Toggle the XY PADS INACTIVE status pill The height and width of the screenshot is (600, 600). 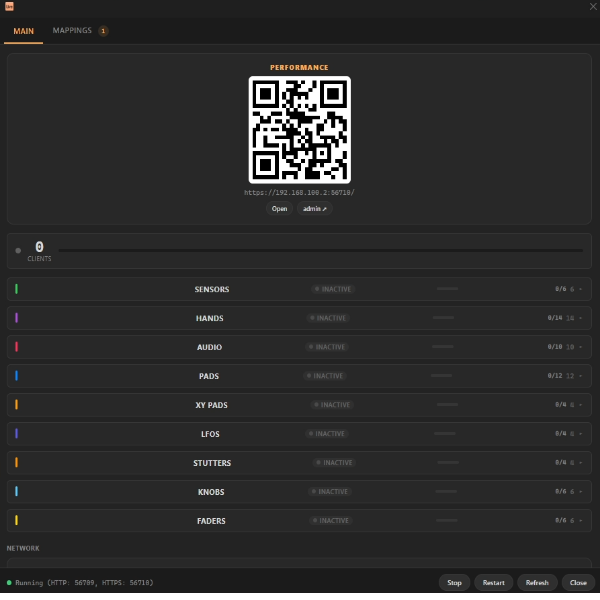(332, 405)
